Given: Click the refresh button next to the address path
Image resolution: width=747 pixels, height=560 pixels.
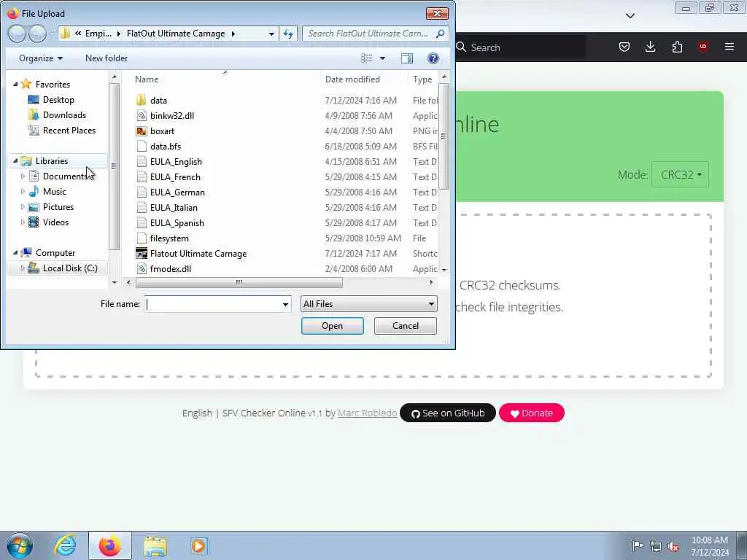Looking at the screenshot, I should pos(288,34).
